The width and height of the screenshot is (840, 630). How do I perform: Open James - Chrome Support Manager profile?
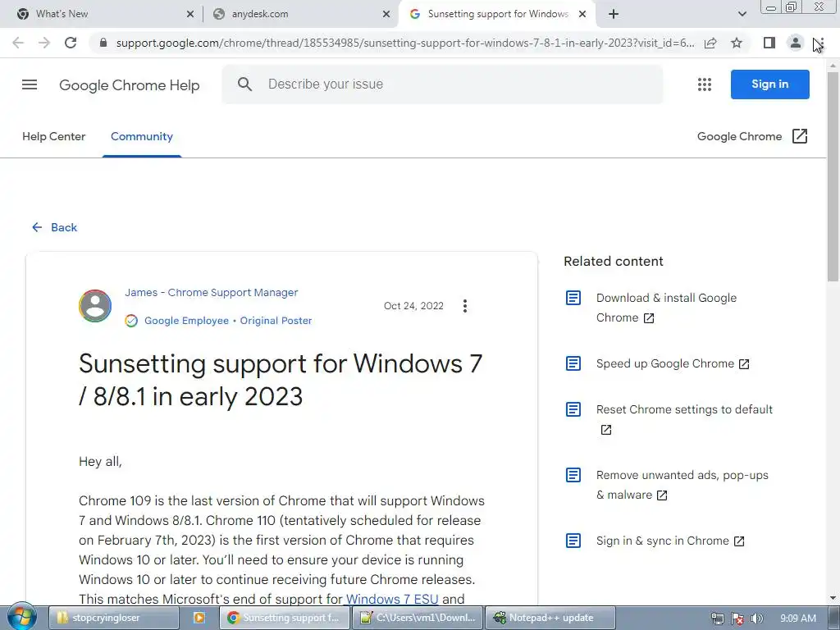click(212, 293)
